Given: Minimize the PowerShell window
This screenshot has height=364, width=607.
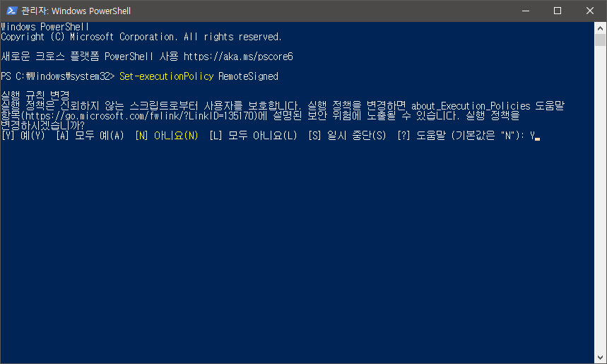Looking at the screenshot, I should tap(525, 11).
